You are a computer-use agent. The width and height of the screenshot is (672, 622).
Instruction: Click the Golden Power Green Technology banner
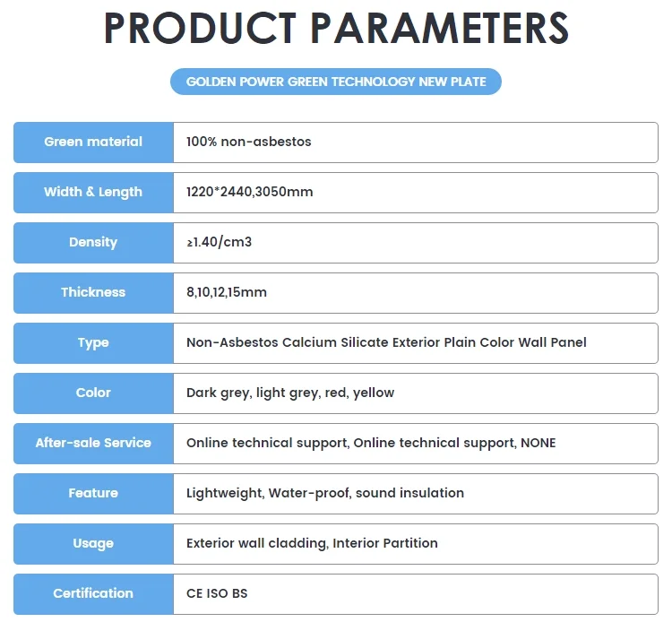(x=336, y=82)
